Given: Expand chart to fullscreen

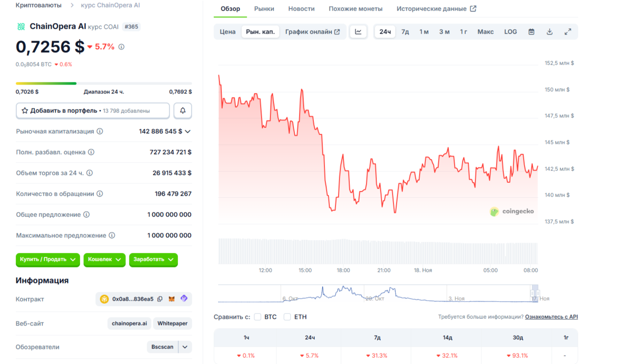Looking at the screenshot, I should tap(568, 32).
